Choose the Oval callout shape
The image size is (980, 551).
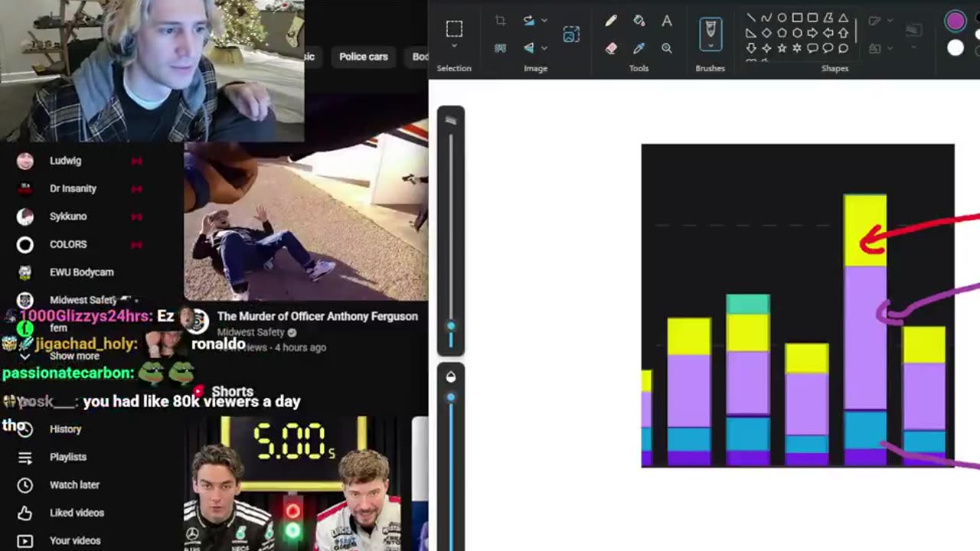point(828,48)
